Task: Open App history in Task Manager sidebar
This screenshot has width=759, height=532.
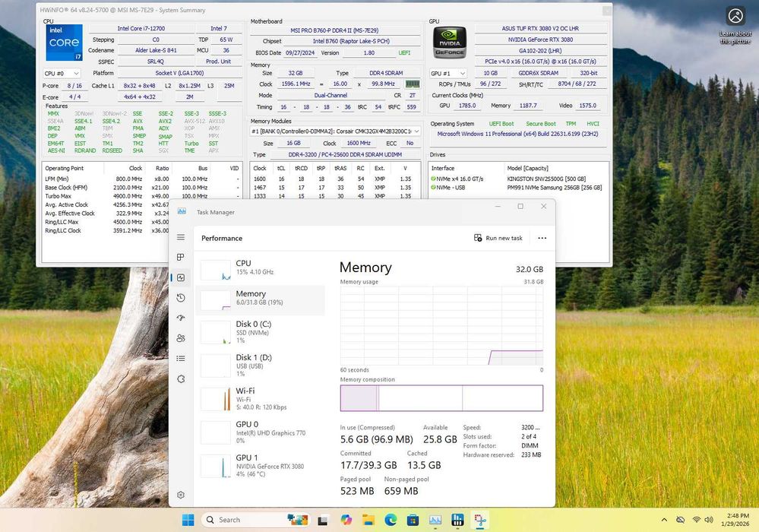Action: 181,298
